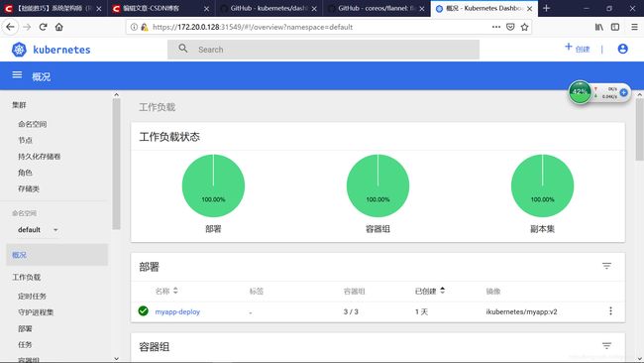This screenshot has height=363, width=644.
Task: Close the Kubernetes Dashboard tab
Action: [x=530, y=8]
